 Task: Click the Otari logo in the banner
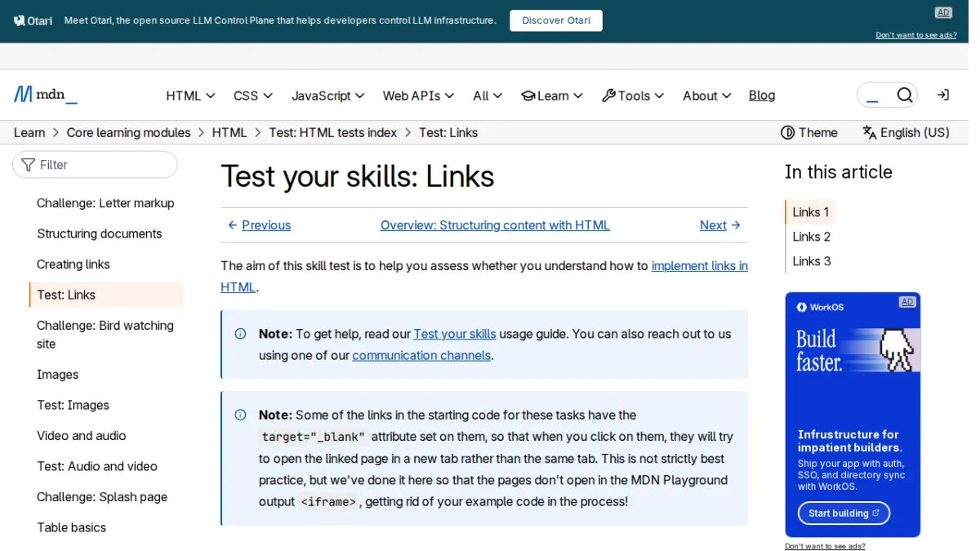click(x=33, y=20)
